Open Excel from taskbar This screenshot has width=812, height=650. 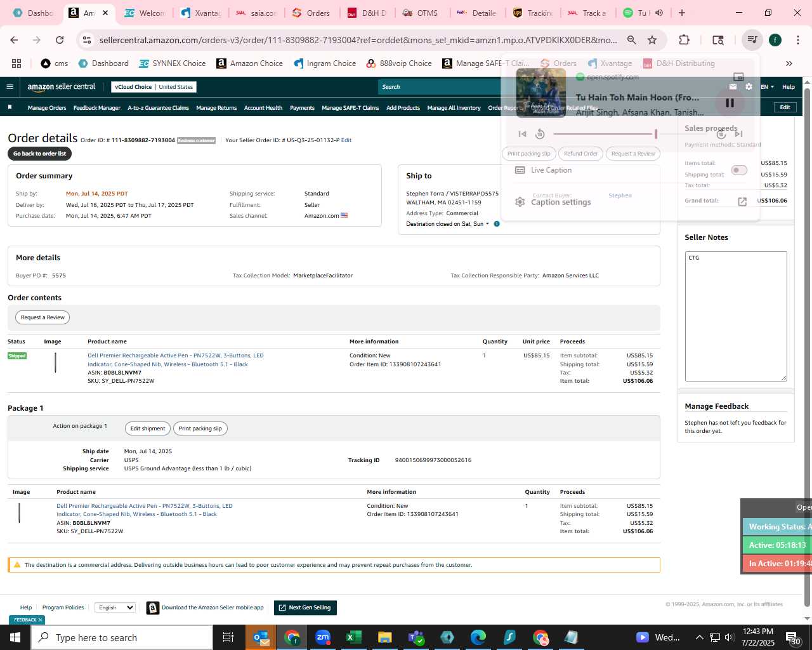[x=354, y=637]
